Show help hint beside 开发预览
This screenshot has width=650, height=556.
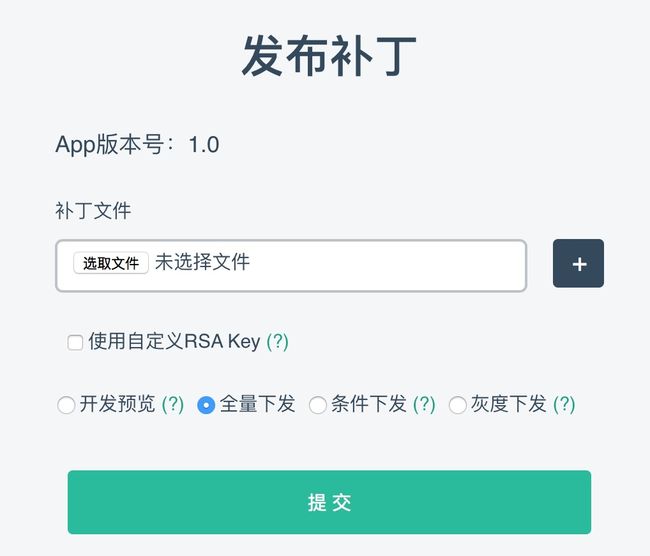[x=173, y=404]
